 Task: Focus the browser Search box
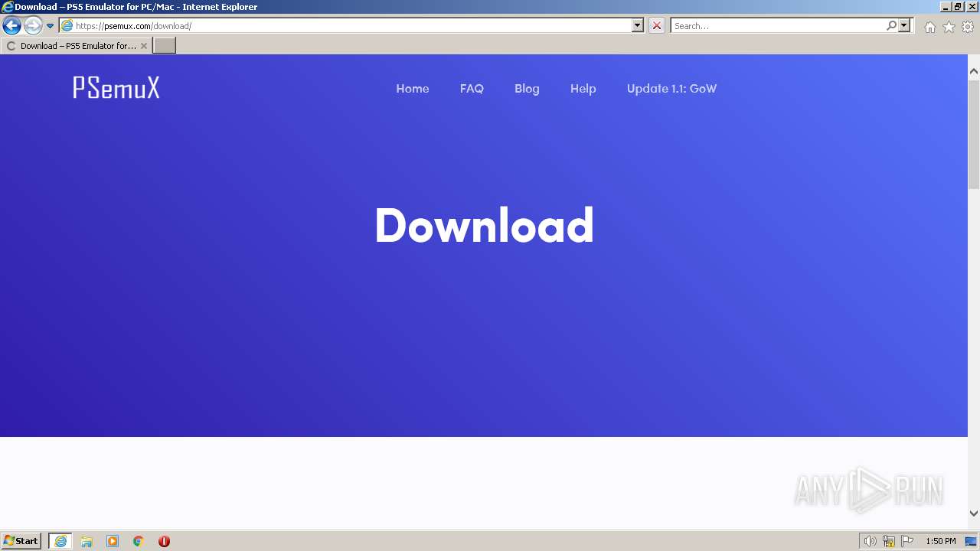coord(777,25)
